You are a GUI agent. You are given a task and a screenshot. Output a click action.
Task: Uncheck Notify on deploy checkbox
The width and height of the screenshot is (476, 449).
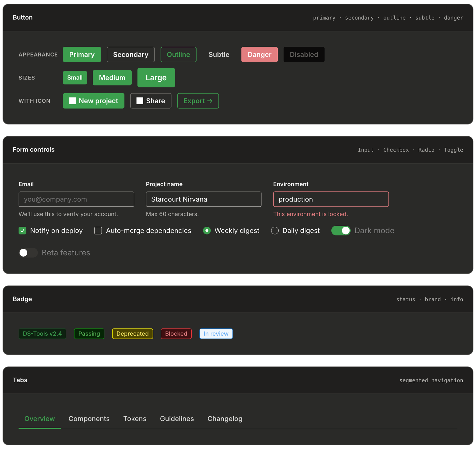click(x=23, y=231)
